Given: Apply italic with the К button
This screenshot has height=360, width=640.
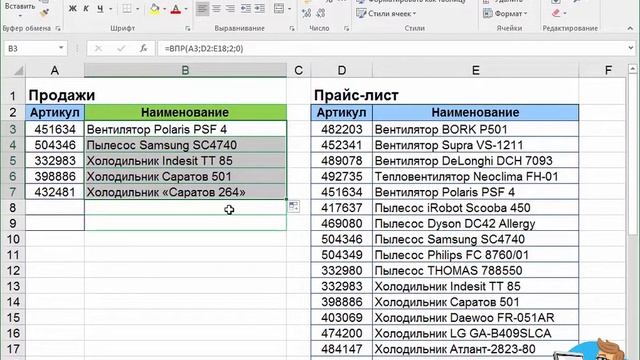Looking at the screenshot, I should [86, 9].
